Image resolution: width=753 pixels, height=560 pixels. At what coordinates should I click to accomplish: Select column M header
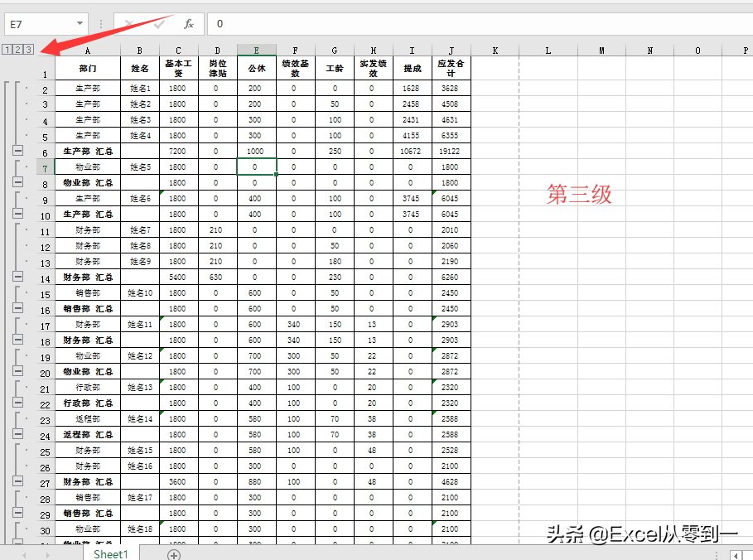pyautogui.click(x=601, y=51)
